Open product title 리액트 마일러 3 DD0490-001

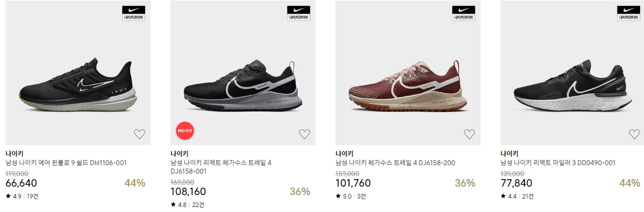(558, 163)
